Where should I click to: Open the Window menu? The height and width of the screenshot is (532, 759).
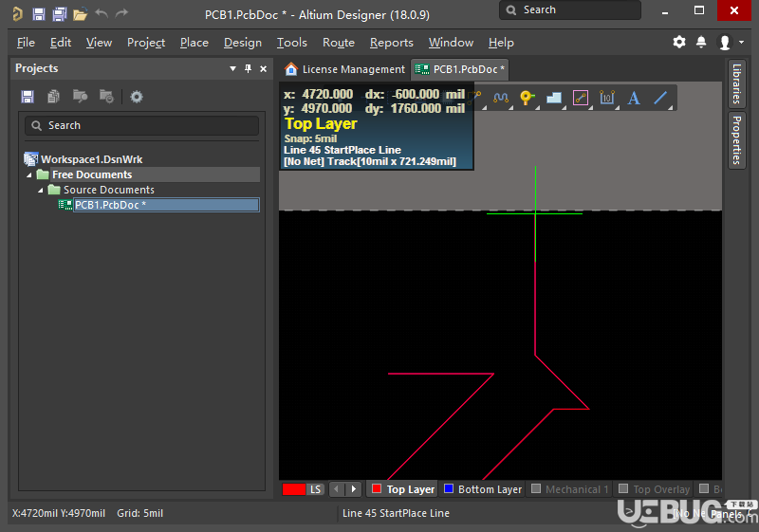click(451, 43)
